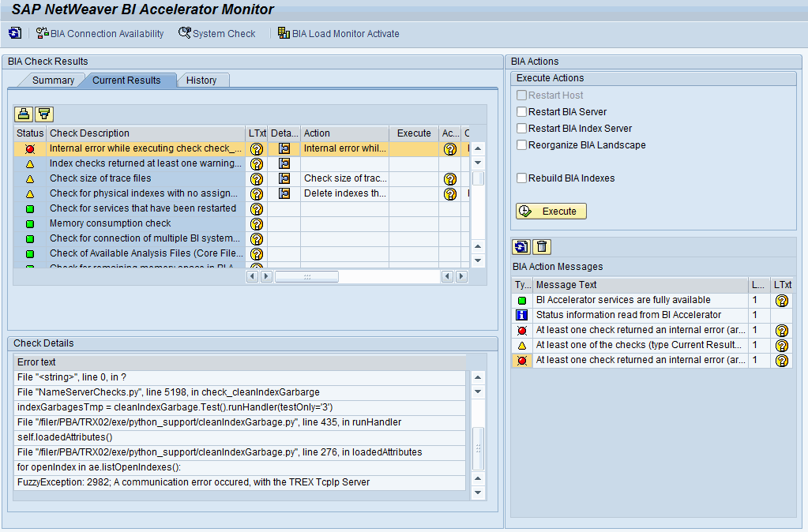The image size is (808, 532).
Task: Open long text for services fully available message
Action: click(782, 300)
